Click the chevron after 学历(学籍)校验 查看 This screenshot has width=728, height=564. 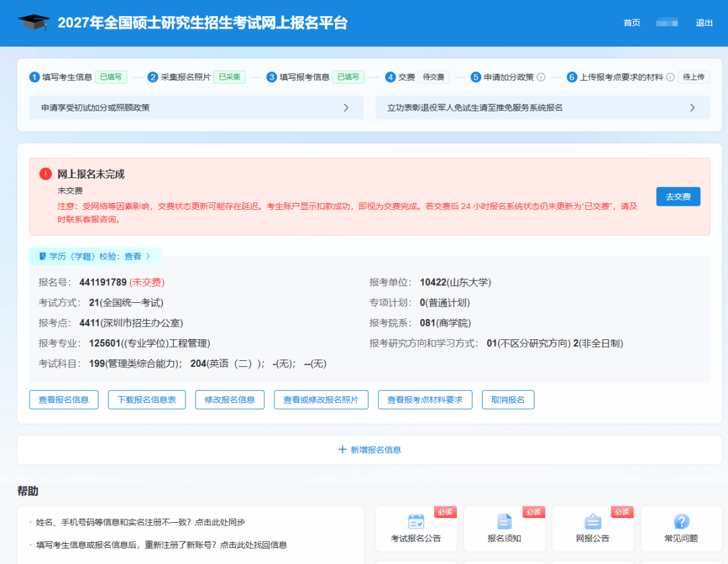148,256
